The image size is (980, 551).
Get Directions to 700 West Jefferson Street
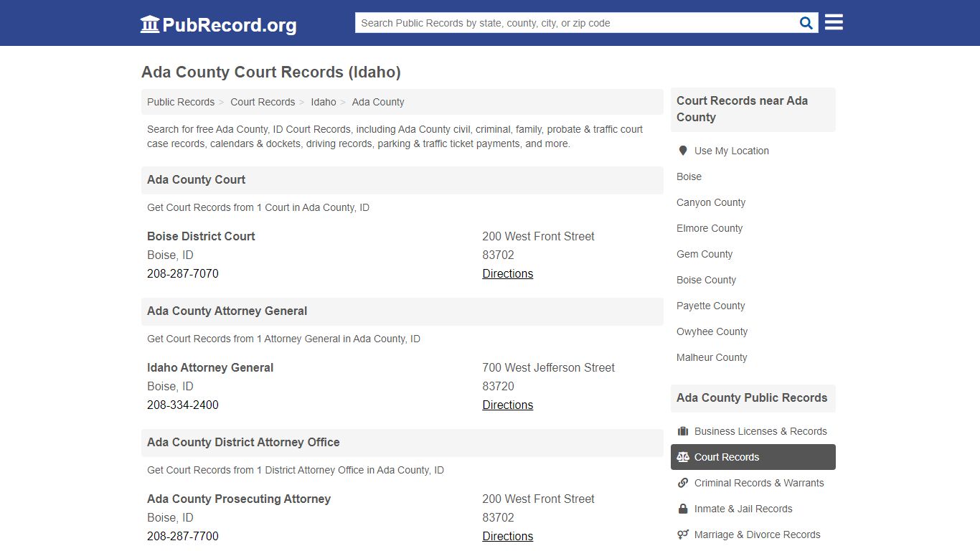click(x=508, y=405)
